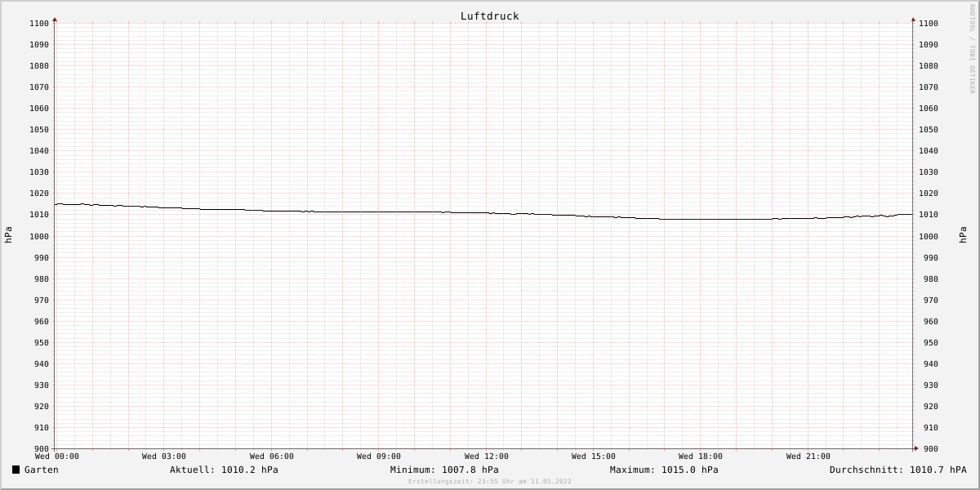Select the Minimum: 1007.8 hPa value
980x490 pixels.
444,470
